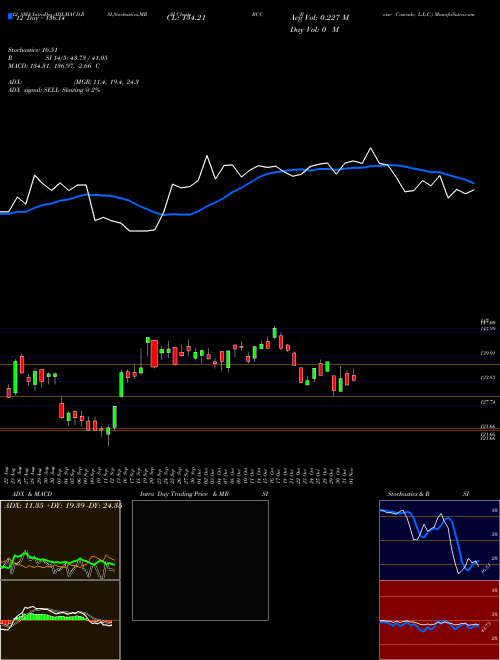Click the peak of the white price line

[x=371, y=148]
